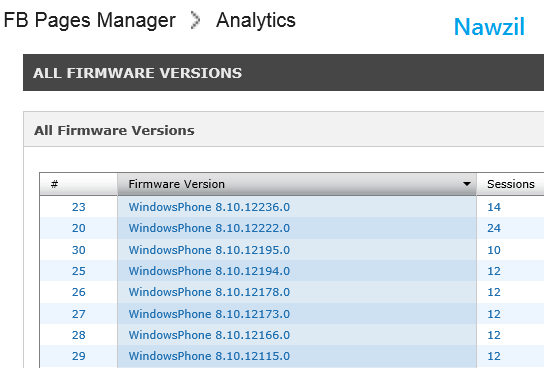
Task: Click sessions value 12 for 8.10.12178.0
Action: pos(494,292)
